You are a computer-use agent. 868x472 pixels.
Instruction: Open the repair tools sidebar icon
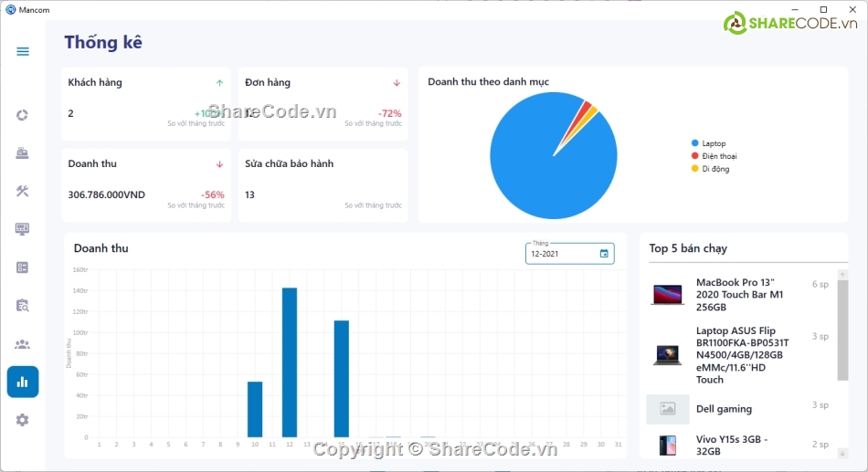[x=23, y=191]
